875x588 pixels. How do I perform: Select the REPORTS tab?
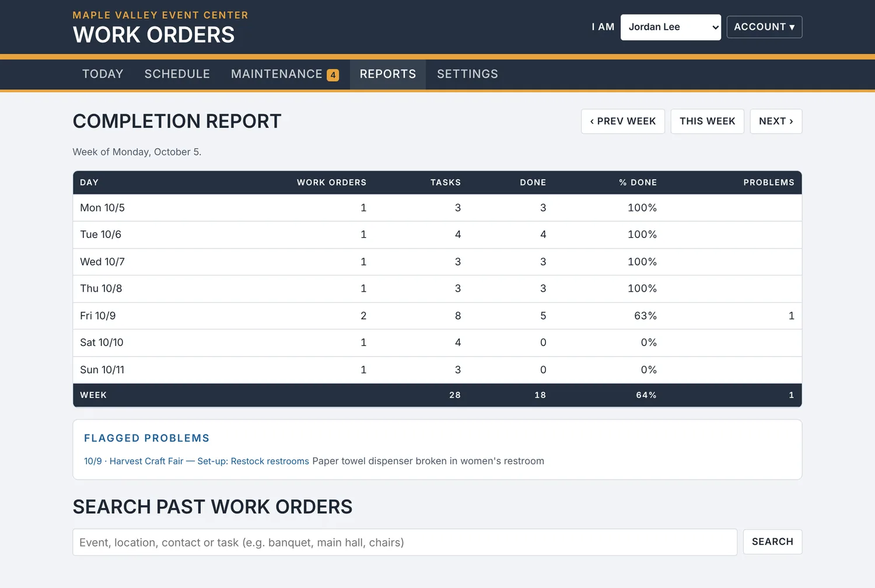(x=388, y=74)
